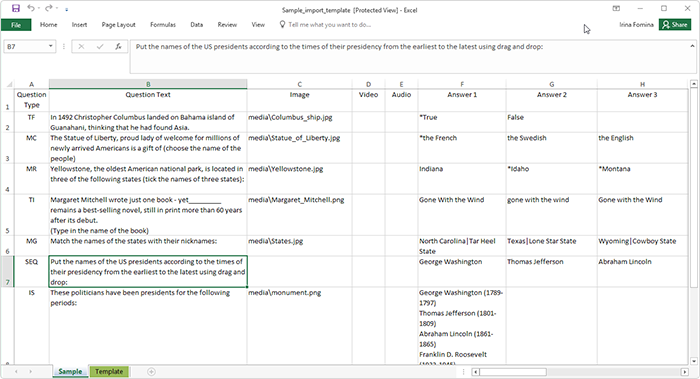700x379 pixels.
Task: Select column C header
Action: coord(300,84)
